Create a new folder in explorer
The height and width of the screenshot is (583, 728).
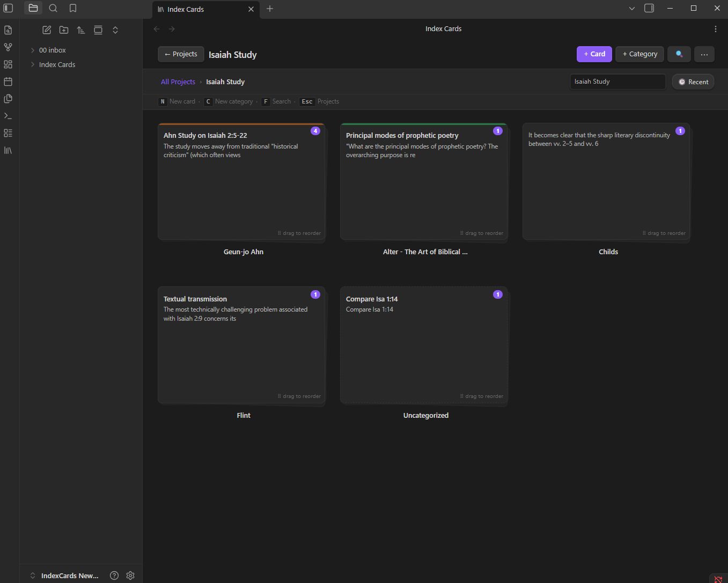(x=64, y=30)
